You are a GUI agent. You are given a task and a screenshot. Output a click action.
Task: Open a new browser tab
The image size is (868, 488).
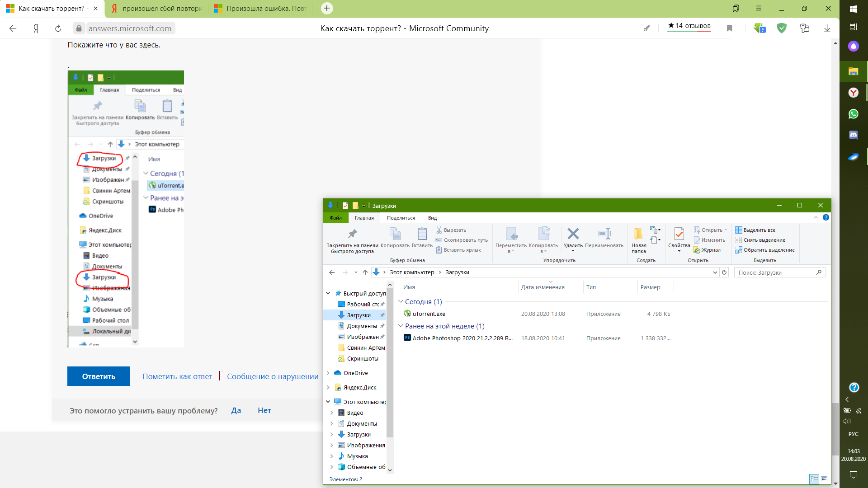[327, 8]
